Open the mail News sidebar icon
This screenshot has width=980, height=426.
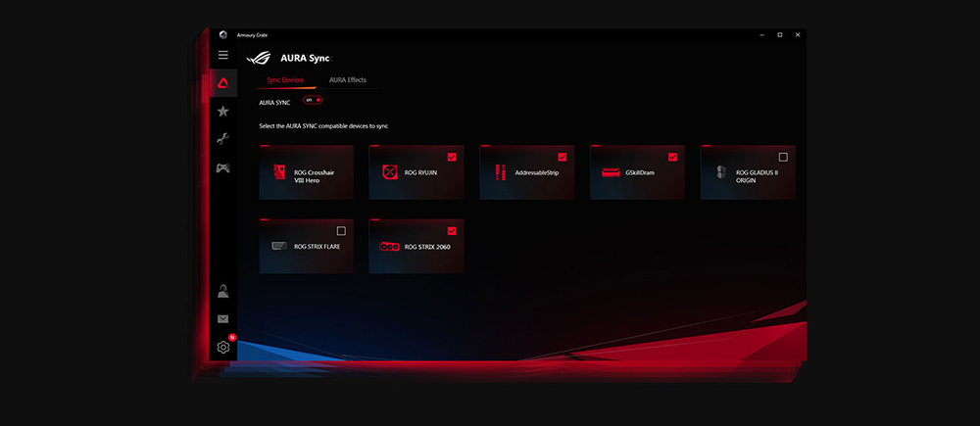point(223,319)
